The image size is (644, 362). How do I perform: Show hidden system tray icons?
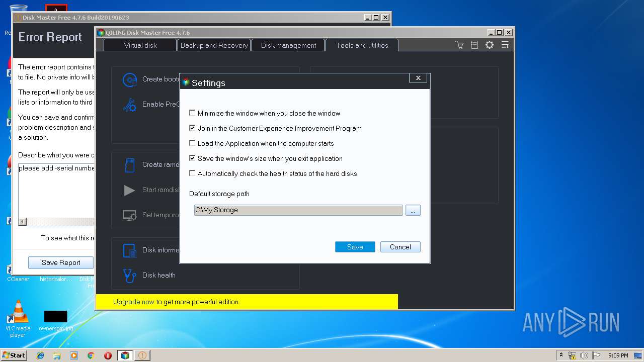coord(561,355)
